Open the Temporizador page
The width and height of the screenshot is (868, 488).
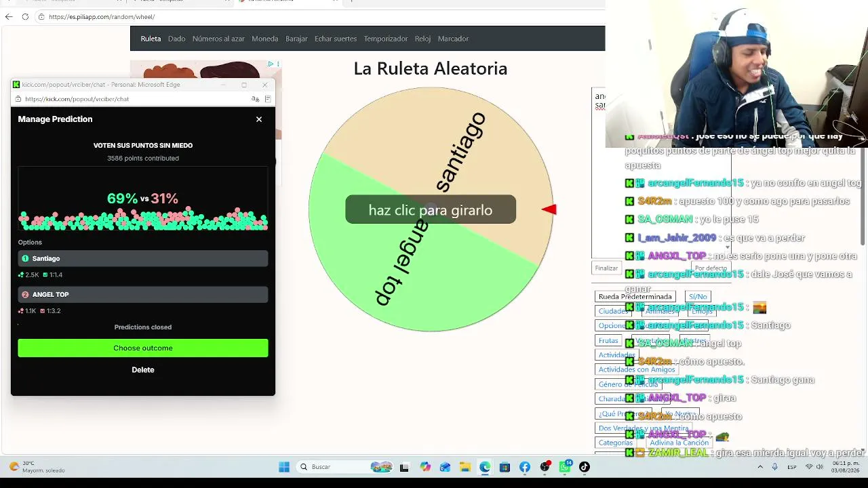point(386,39)
